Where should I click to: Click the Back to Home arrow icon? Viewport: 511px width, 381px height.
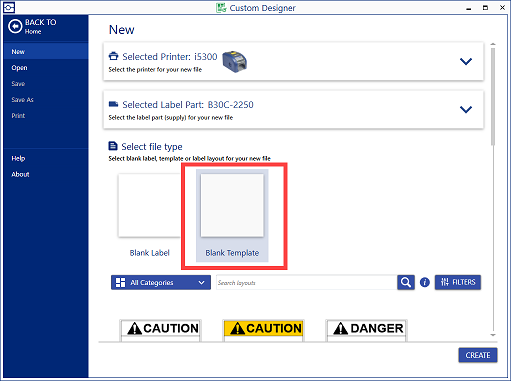[15, 26]
